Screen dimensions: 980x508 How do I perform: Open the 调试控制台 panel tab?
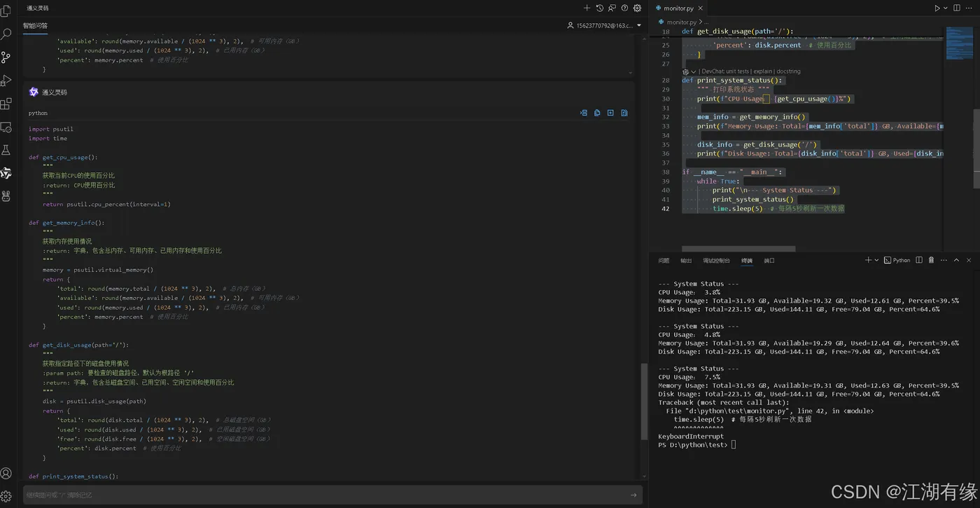[716, 261]
